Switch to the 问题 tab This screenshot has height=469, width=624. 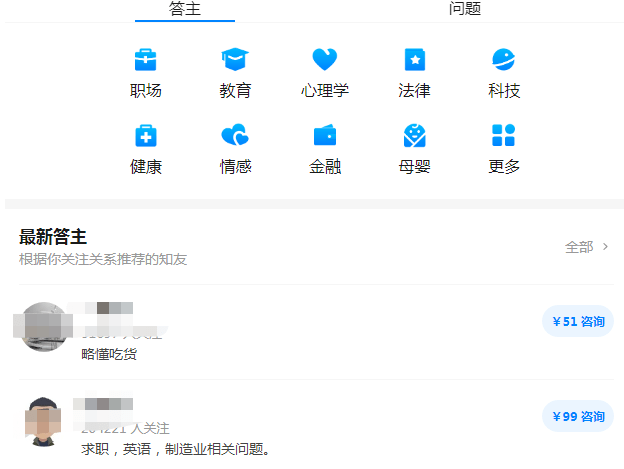pos(464,9)
